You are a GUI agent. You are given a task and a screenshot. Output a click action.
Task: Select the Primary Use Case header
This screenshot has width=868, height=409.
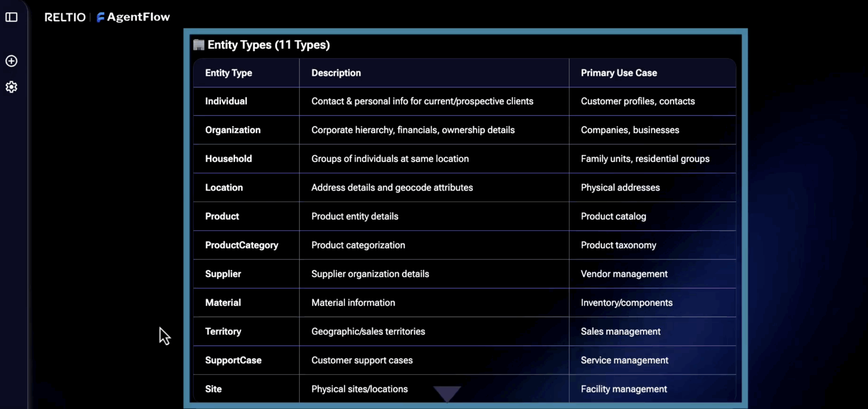point(619,73)
